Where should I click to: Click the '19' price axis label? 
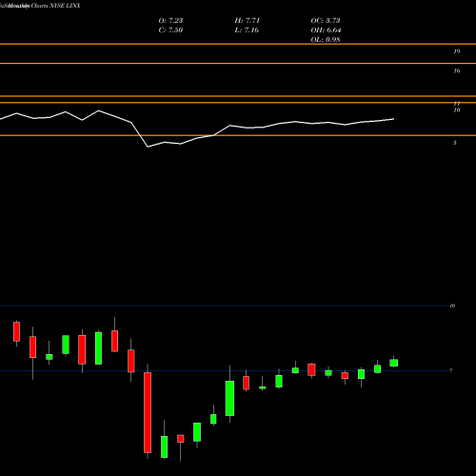point(457,51)
